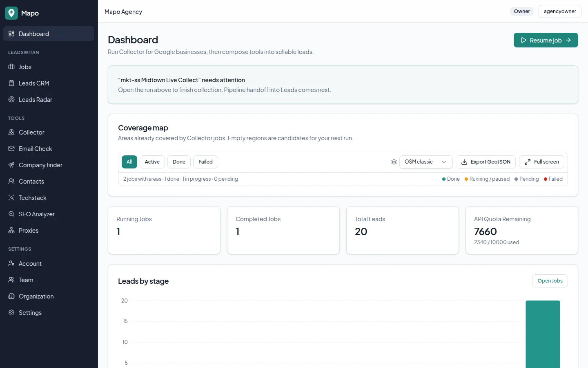Click the green Done legend dot
588x368 pixels.
click(x=444, y=179)
